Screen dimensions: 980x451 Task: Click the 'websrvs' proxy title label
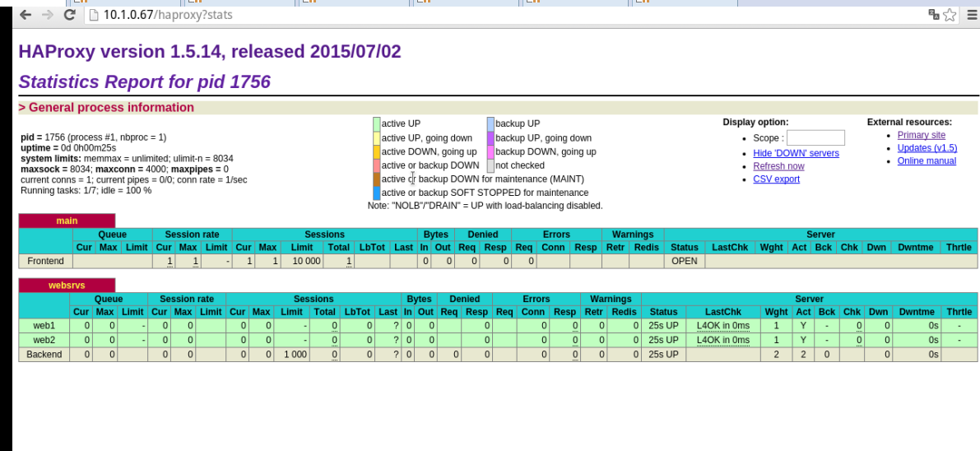[67, 286]
